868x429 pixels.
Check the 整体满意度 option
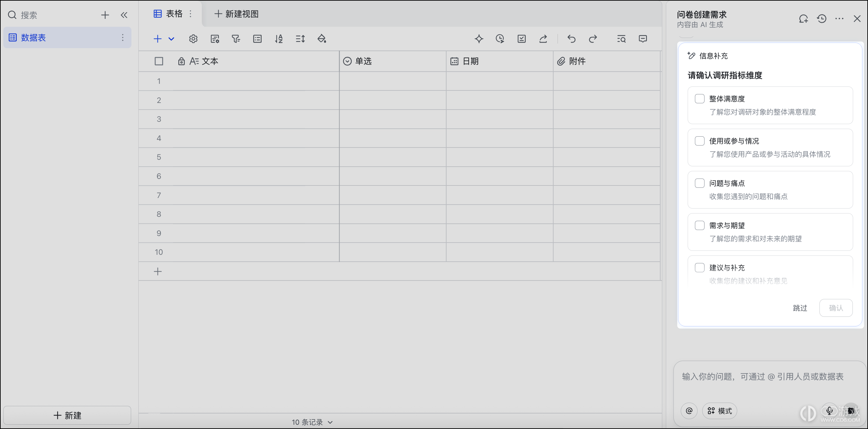(700, 99)
